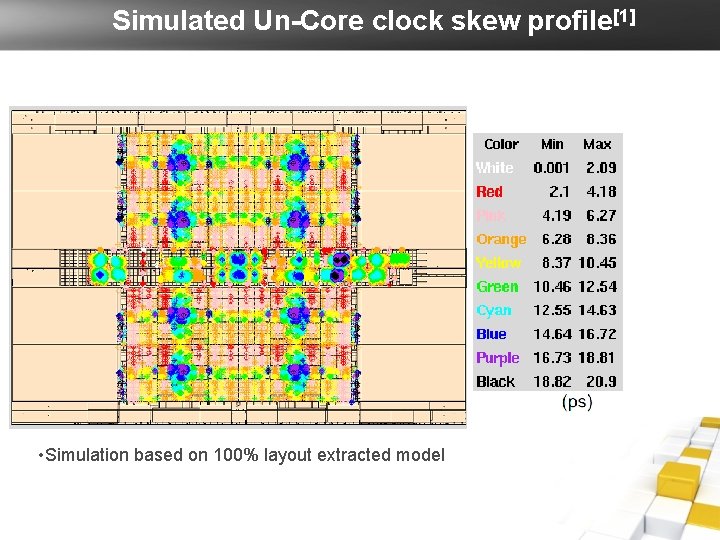Click the [1] reference superscript in title
This screenshot has width=720, height=540.
625,17
